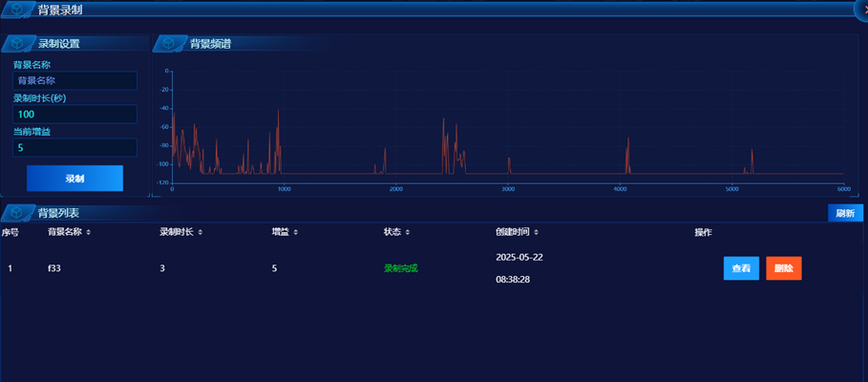
Task: View the f33 background with 查看
Action: [741, 268]
